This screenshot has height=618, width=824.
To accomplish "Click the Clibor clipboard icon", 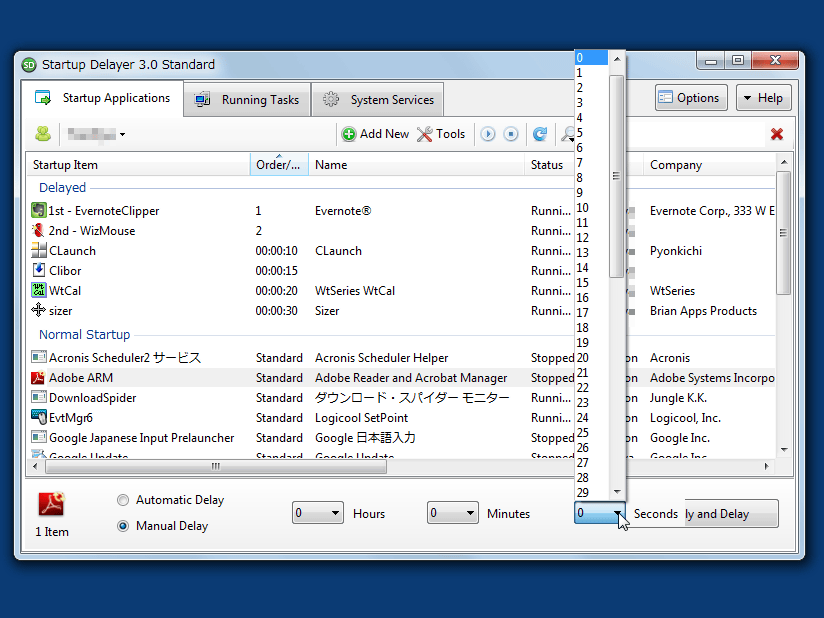I will [38, 270].
